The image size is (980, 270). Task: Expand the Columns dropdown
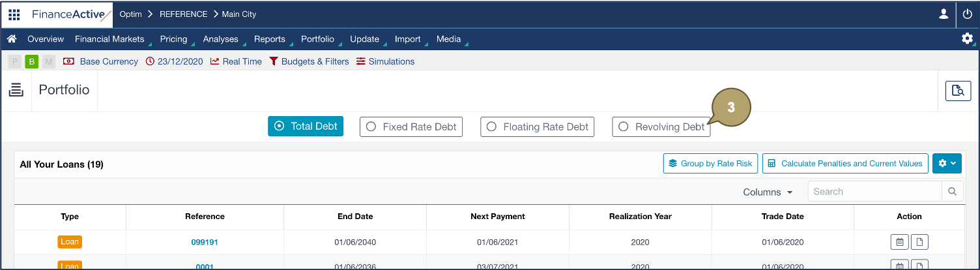[x=768, y=192]
